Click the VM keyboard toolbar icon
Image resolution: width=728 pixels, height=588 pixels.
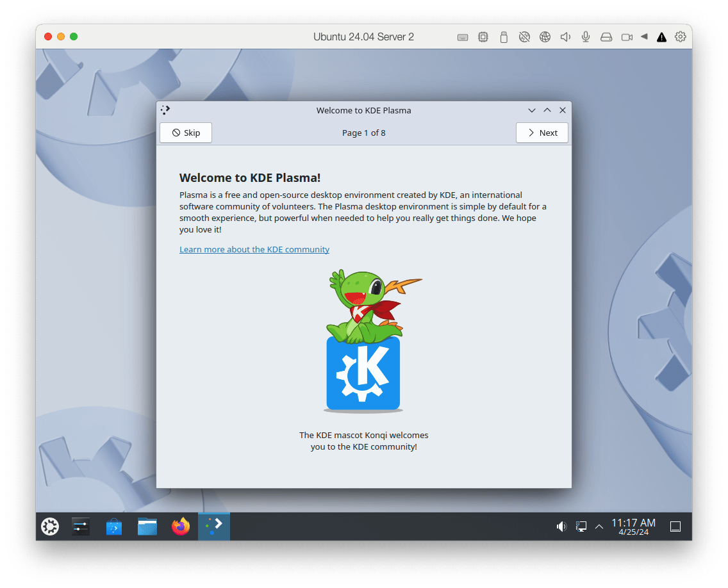463,37
